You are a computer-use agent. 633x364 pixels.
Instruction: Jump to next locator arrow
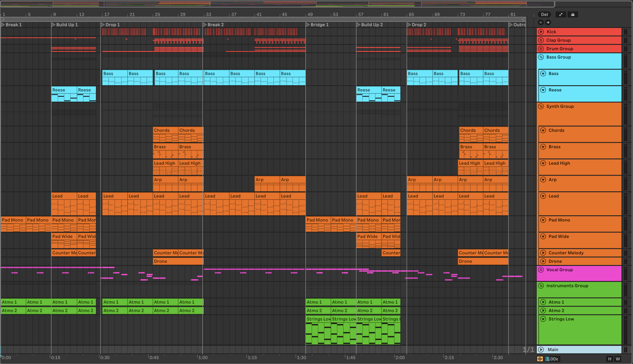(x=548, y=22)
